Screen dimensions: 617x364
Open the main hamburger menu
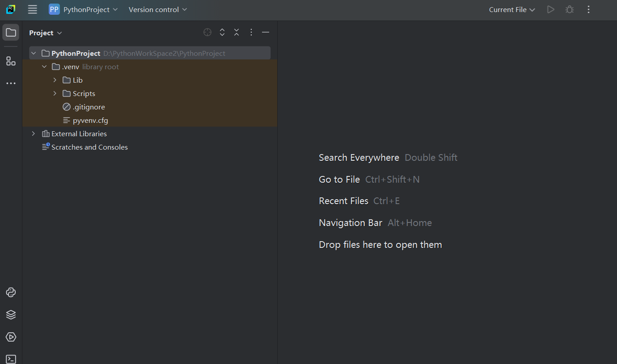[x=32, y=9]
